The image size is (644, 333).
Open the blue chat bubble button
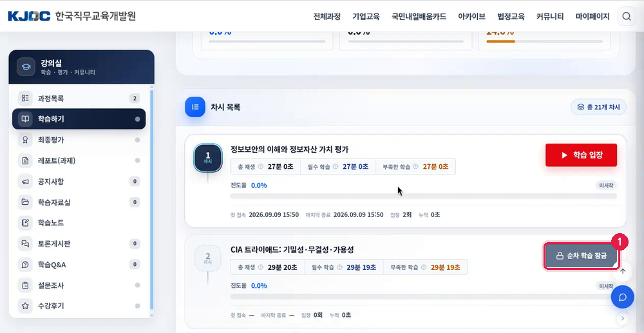click(623, 297)
